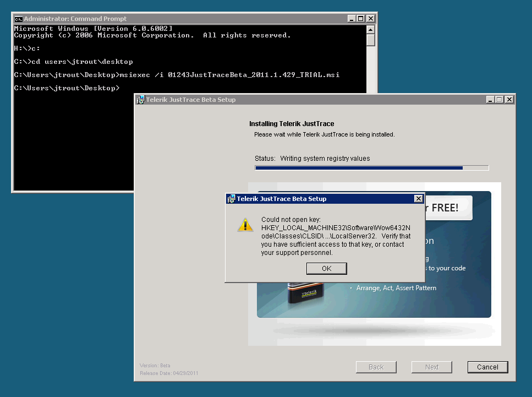This screenshot has height=397, width=532.
Task: Click the 'Could not open key' error message
Action: (336, 236)
